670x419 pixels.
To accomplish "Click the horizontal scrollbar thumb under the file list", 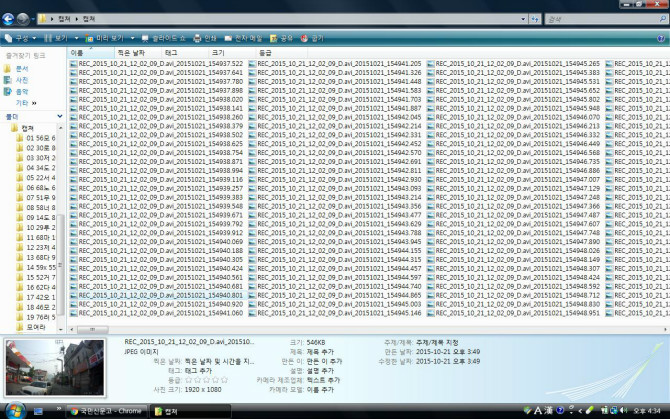I will point(92,329).
